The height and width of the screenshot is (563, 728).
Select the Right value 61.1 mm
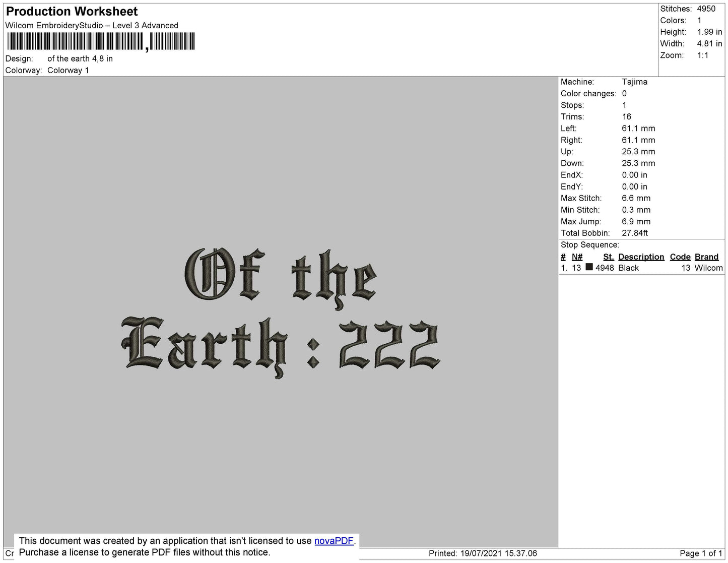pos(638,140)
